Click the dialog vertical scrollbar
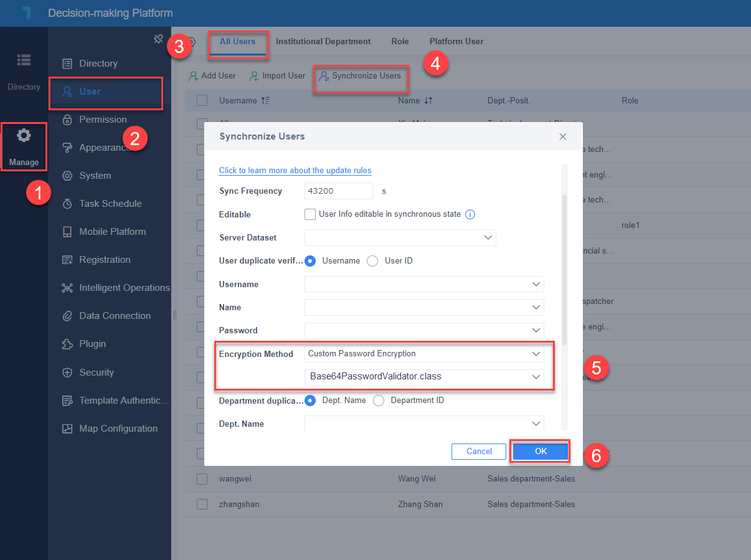 coord(564,269)
